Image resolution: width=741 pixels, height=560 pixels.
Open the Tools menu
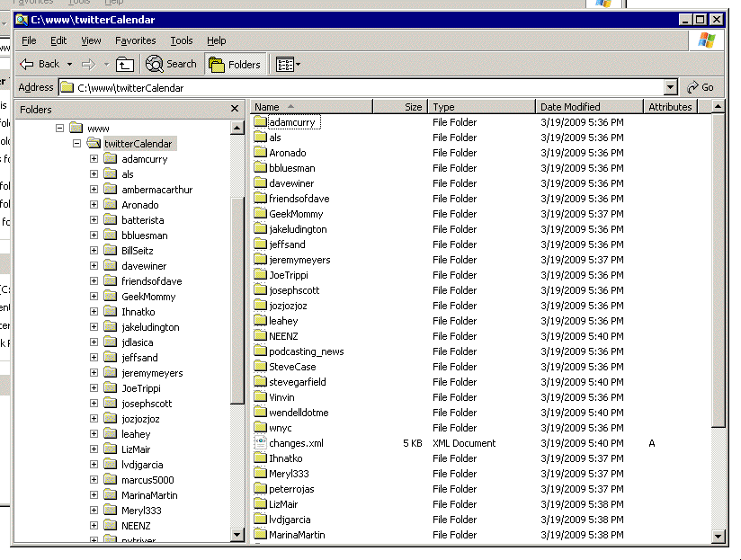(182, 40)
